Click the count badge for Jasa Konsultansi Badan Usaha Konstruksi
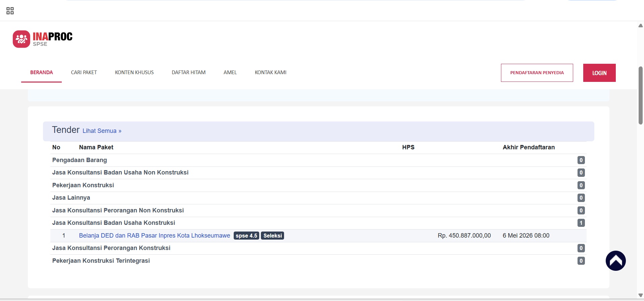The width and height of the screenshot is (644, 301). pos(581,223)
